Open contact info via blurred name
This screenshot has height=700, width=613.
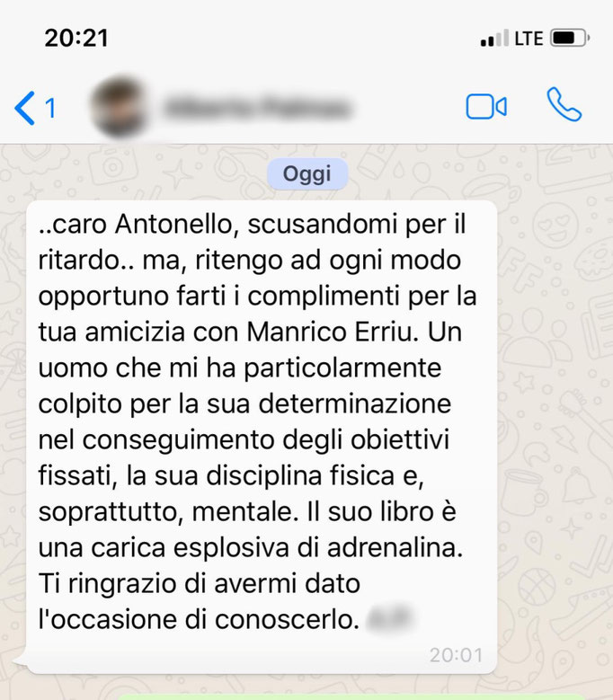tap(257, 108)
